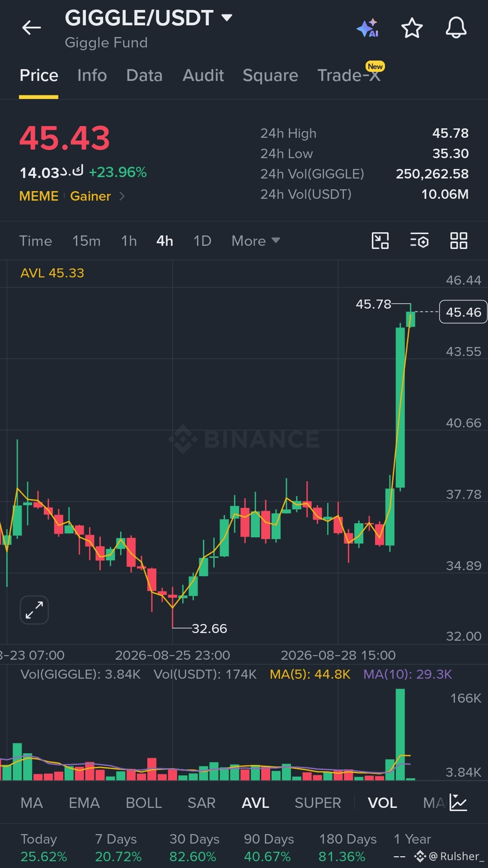Viewport: 488px width, 868px height.
Task: Open the chart settings icon
Action: point(419,241)
